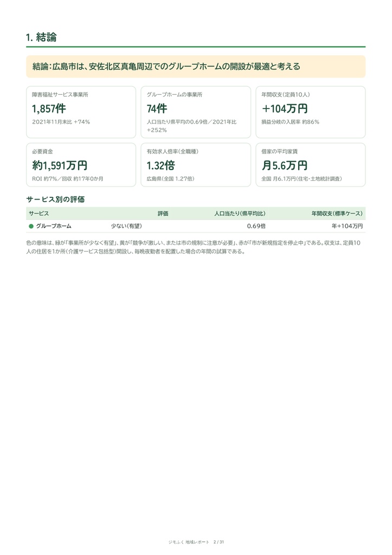This screenshot has width=392, height=555.
Task: Click the table cell '0.69倍'
Action: tap(256, 226)
